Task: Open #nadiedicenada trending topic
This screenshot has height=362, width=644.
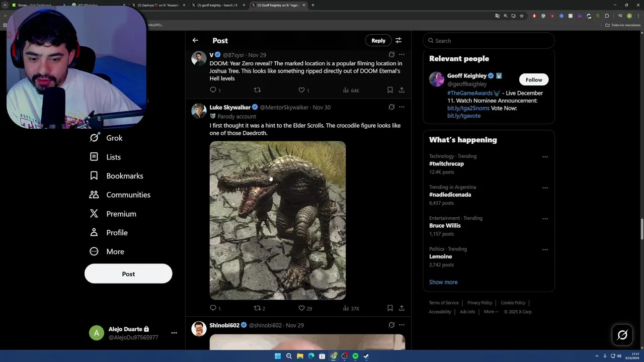Action: 450,195
